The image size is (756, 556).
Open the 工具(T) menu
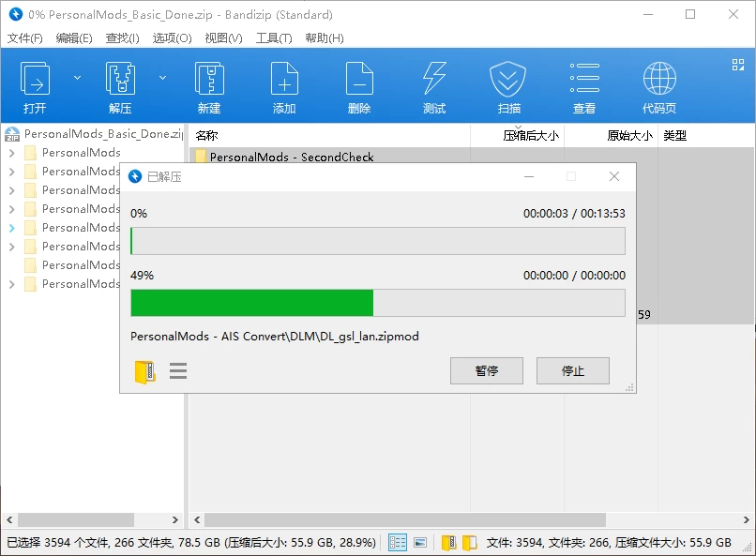coord(274,38)
